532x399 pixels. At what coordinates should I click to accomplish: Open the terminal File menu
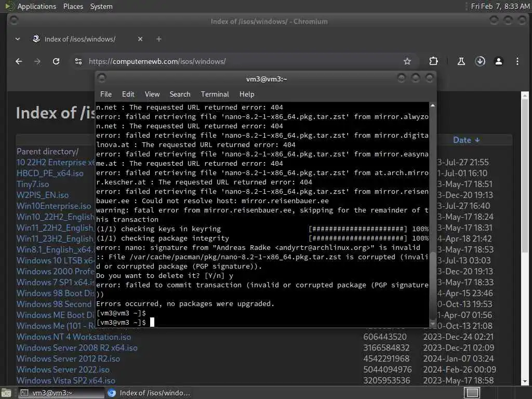[x=106, y=95]
